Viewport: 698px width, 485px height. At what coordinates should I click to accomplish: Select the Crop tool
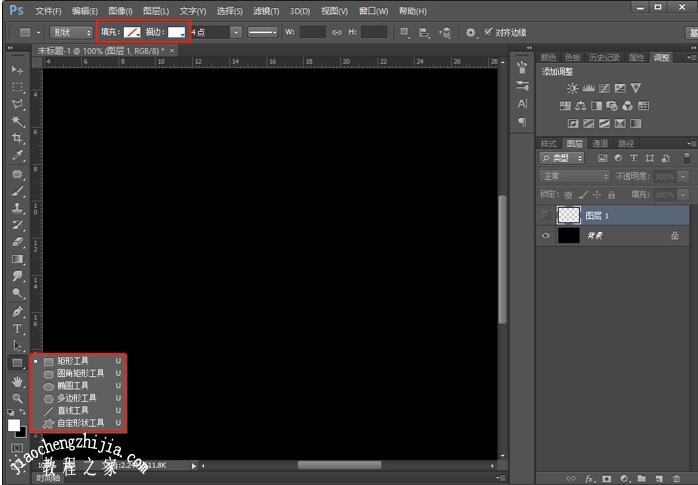[x=17, y=138]
